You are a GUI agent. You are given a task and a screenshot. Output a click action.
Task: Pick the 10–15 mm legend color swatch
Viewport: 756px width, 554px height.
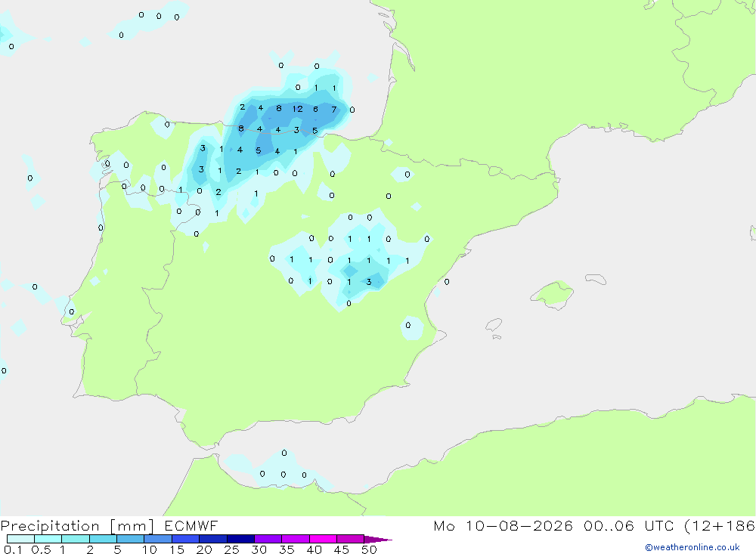pos(158,539)
